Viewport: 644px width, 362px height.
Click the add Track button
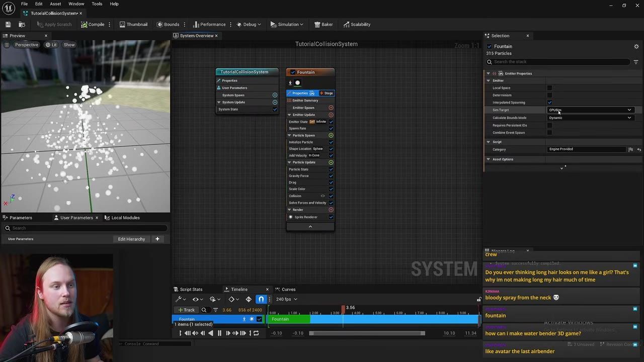tap(186, 310)
